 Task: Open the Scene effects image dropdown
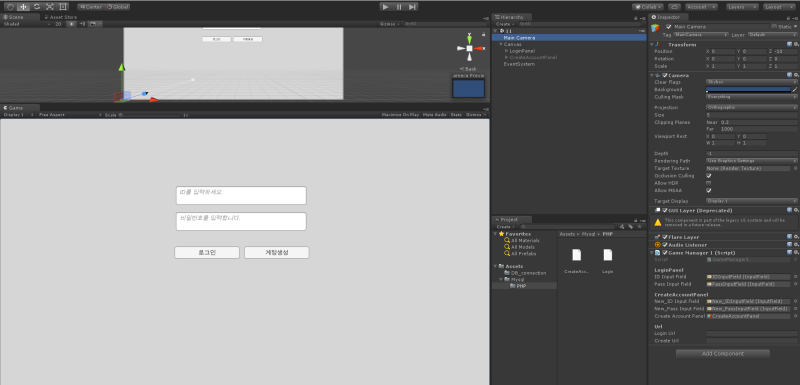(x=95, y=24)
